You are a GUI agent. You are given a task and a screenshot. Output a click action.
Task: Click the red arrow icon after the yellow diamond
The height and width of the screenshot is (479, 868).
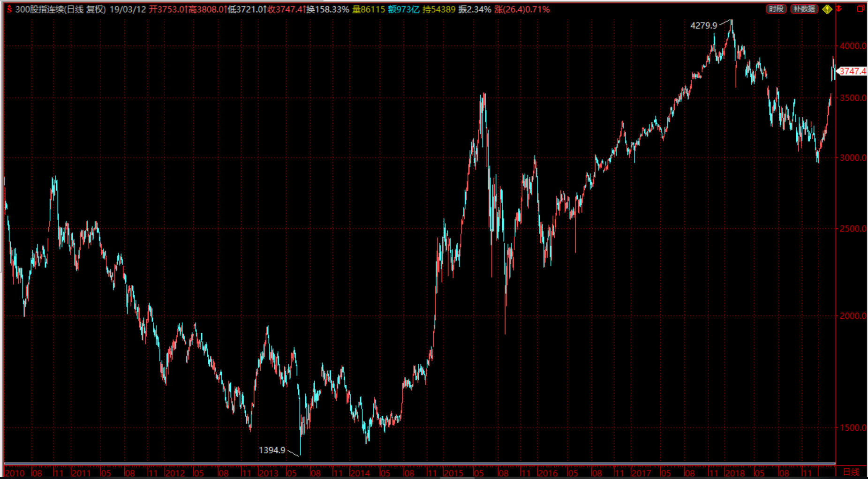coord(839,9)
